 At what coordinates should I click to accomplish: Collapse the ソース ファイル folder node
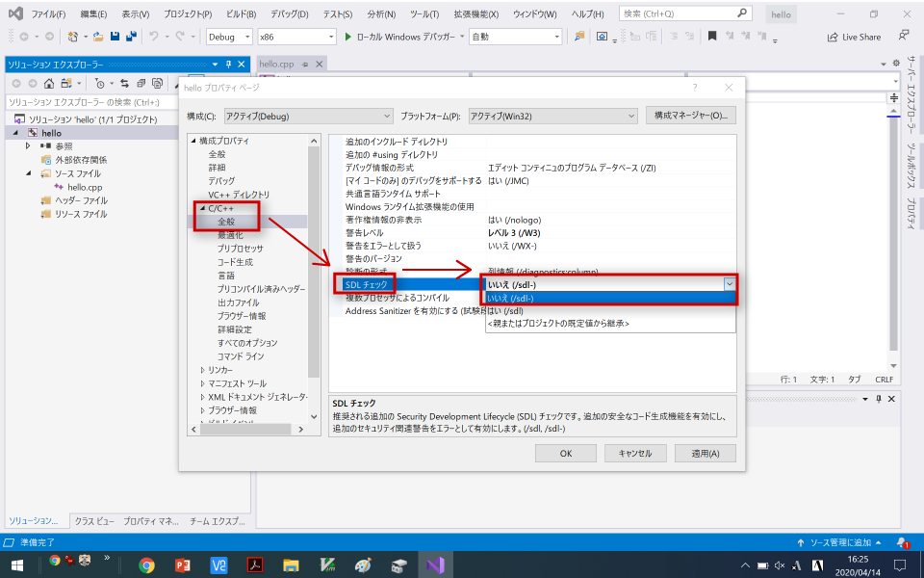coord(28,173)
